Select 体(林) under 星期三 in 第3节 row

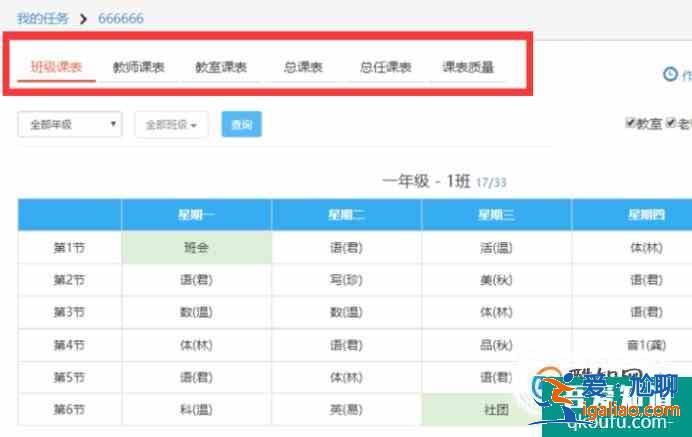coord(496,313)
